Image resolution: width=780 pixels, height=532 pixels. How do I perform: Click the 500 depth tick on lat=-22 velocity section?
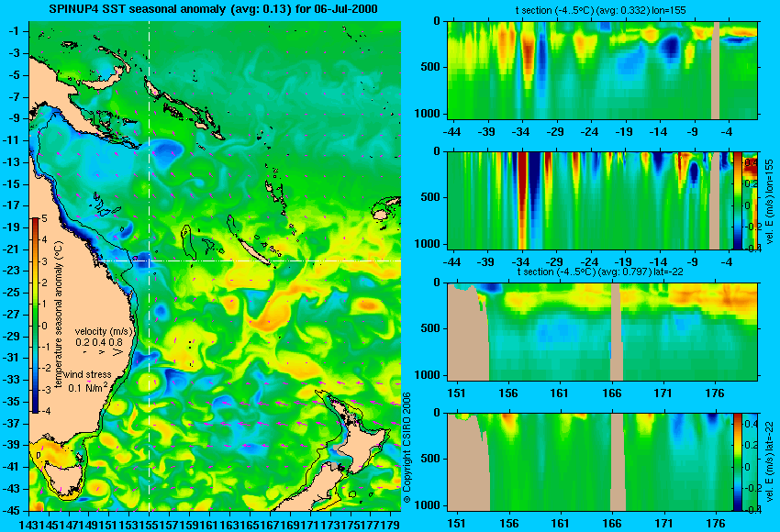[x=430, y=459]
